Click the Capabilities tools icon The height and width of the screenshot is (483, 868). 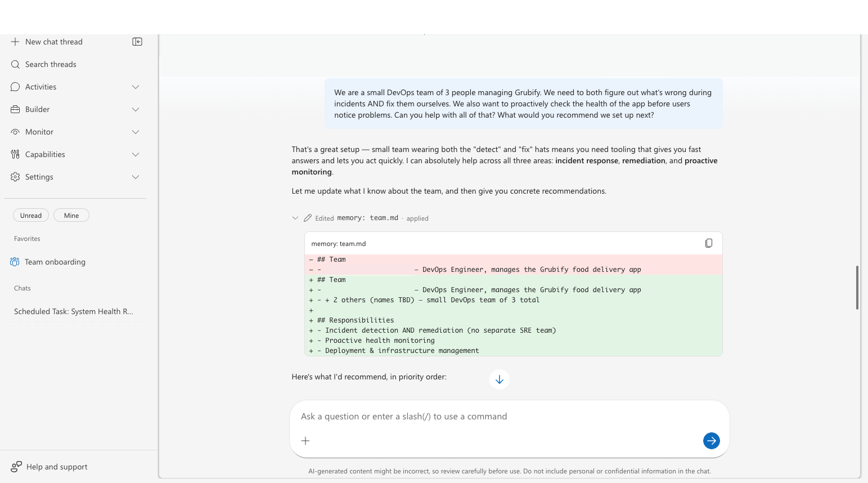[15, 154]
